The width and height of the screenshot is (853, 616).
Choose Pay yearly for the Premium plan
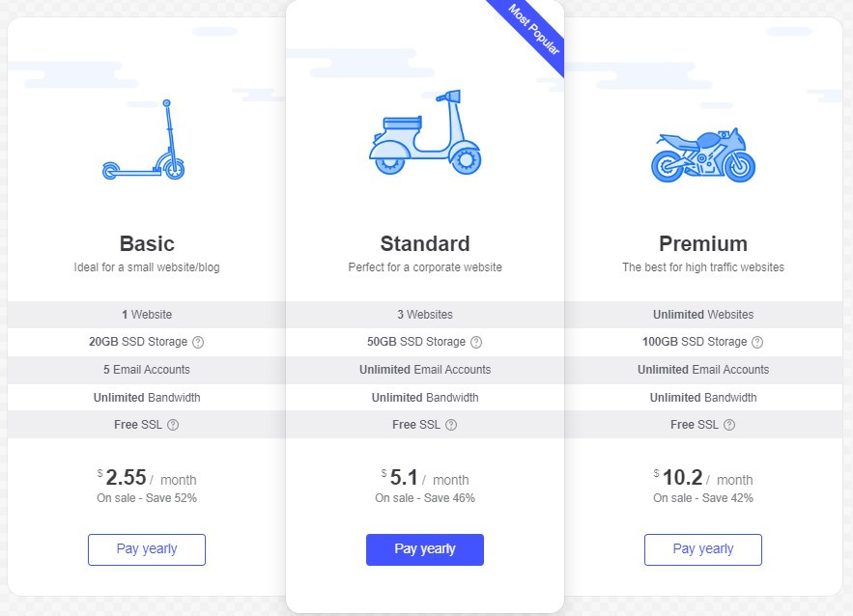point(703,549)
